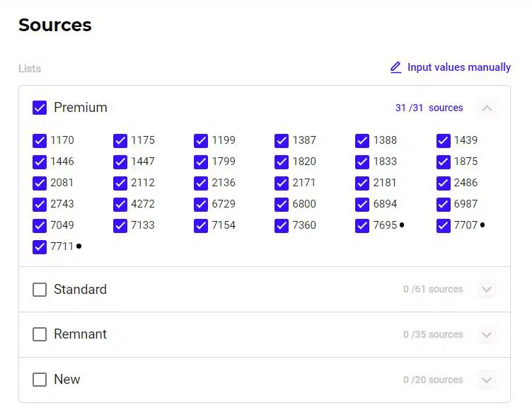Uncheck source 7695 checkbox
The height and width of the screenshot is (420, 532).
tap(362, 225)
